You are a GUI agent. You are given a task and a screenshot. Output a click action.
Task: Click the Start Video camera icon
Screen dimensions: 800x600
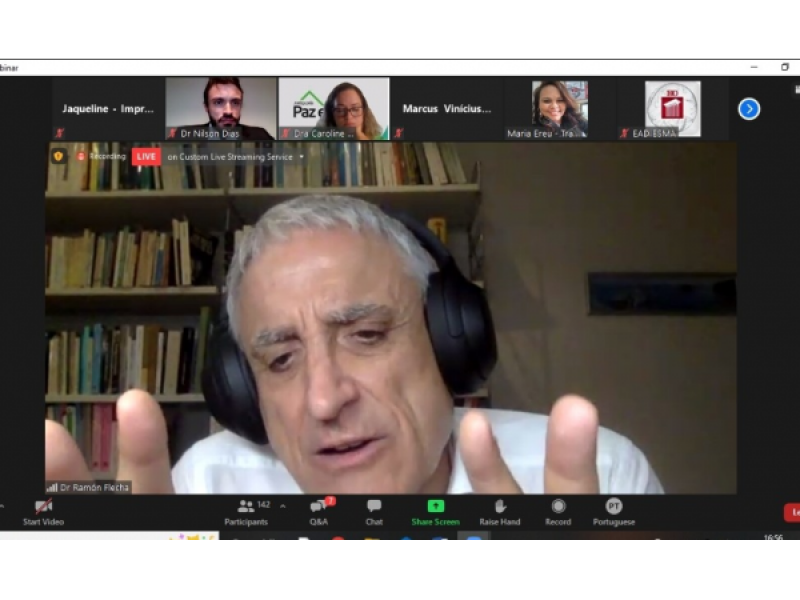[x=43, y=507]
